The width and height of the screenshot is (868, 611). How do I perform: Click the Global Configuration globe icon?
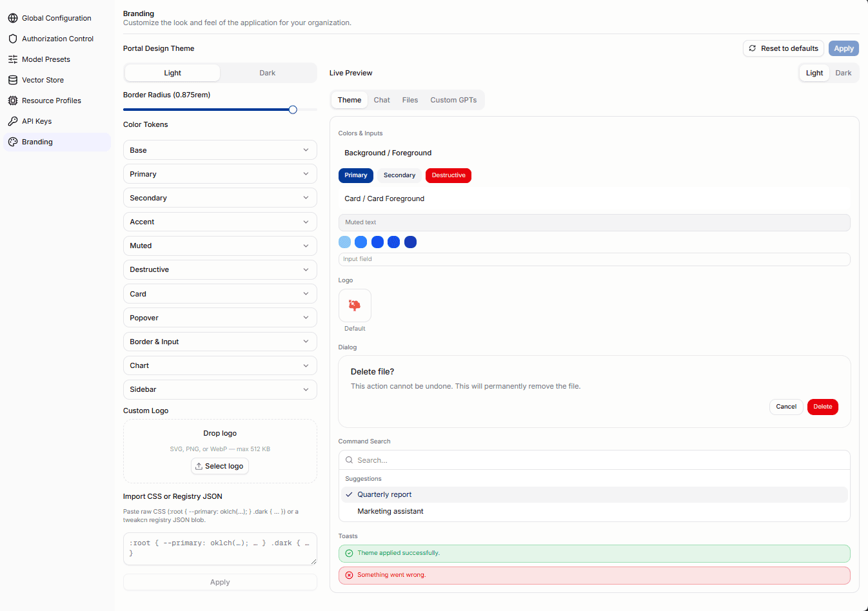(13, 18)
